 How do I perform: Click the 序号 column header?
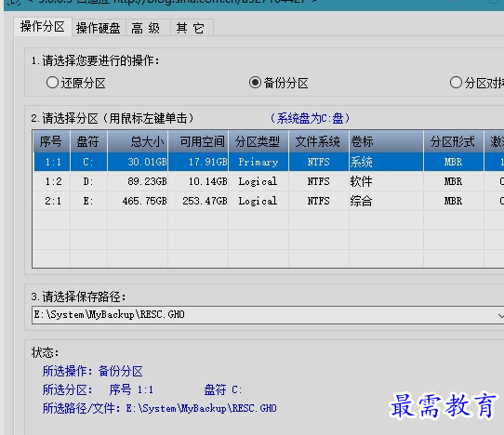pyautogui.click(x=51, y=141)
